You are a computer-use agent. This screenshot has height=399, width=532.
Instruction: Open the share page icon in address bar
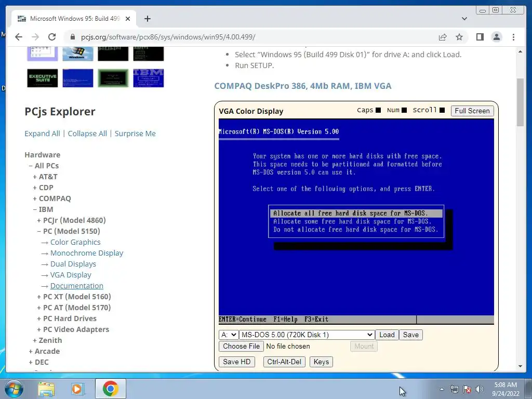pyautogui.click(x=443, y=37)
